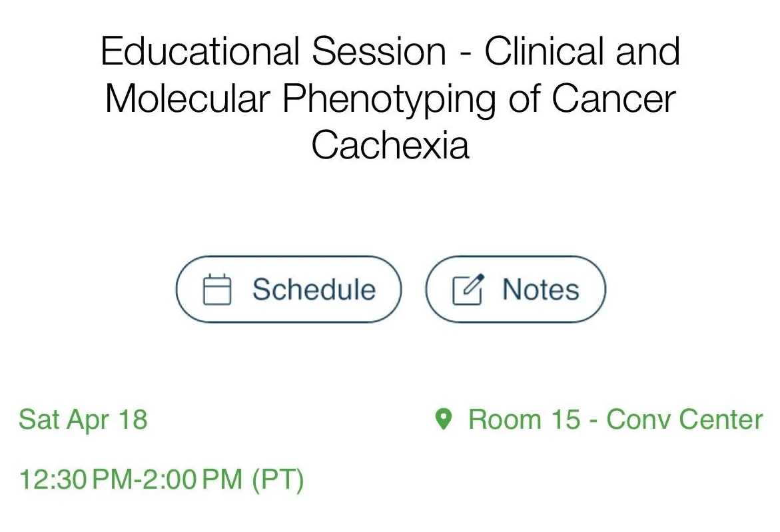
Task: Click the calendar icon inside Schedule button
Action: pyautogui.click(x=216, y=290)
